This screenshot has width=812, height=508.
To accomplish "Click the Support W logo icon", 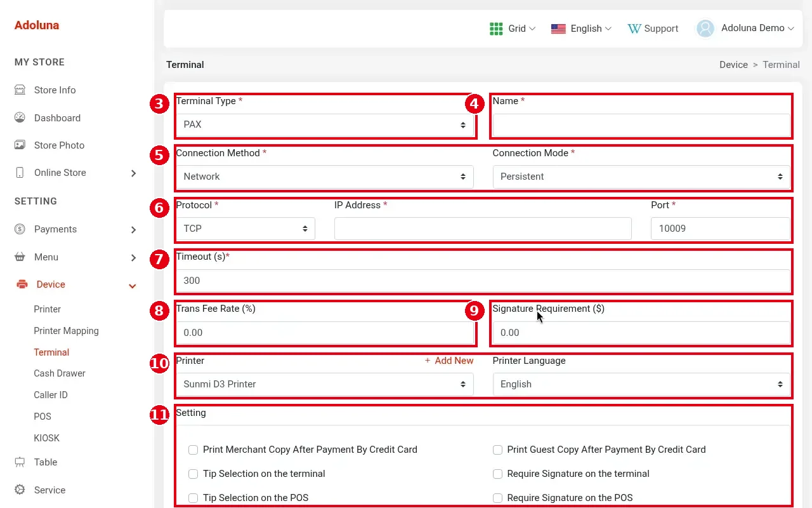I will point(634,29).
